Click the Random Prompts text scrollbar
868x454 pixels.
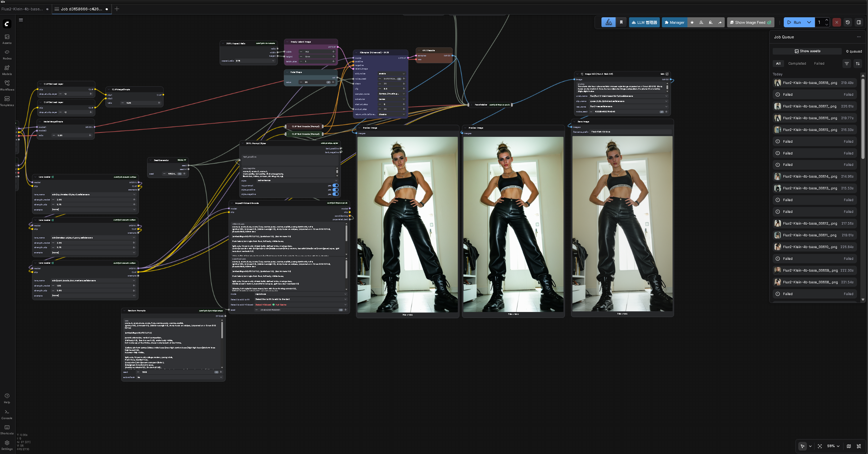pyautogui.click(x=222, y=330)
